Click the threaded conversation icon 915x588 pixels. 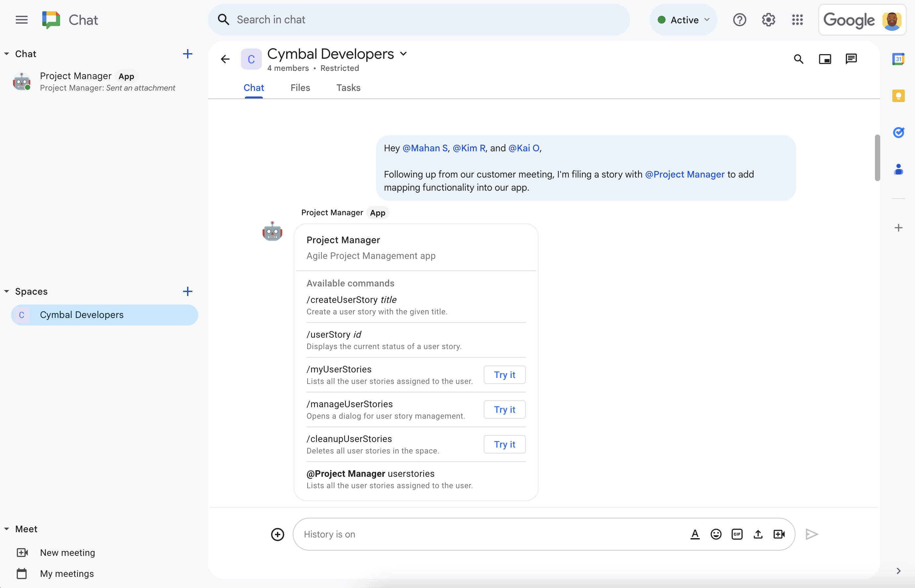(x=851, y=59)
